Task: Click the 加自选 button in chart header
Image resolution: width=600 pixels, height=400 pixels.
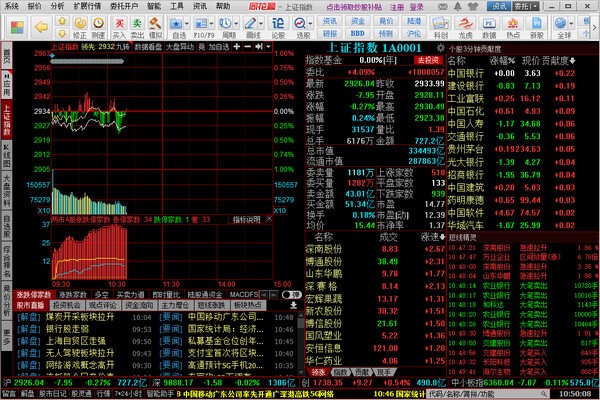Action: pos(218,47)
